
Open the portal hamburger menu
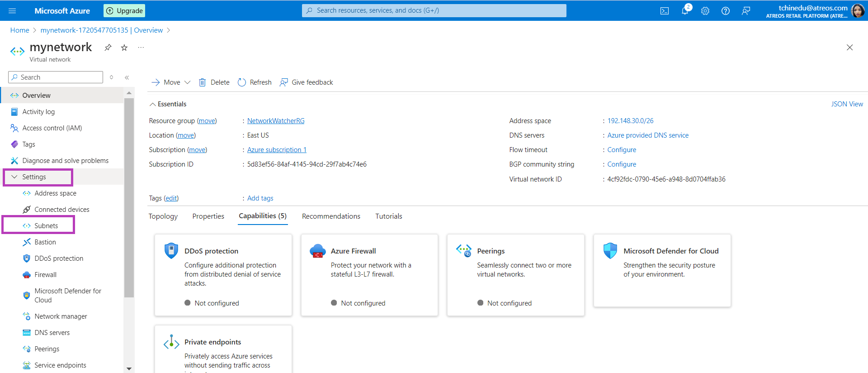click(x=12, y=11)
